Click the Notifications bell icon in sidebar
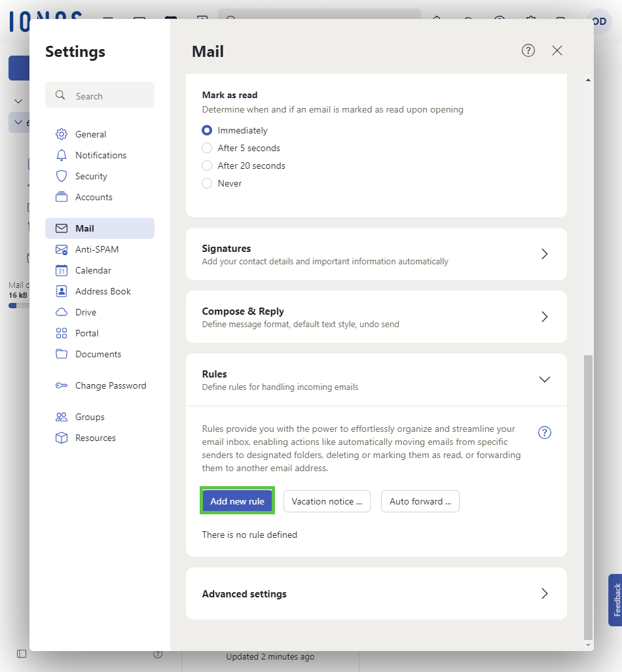622x672 pixels. tap(62, 155)
